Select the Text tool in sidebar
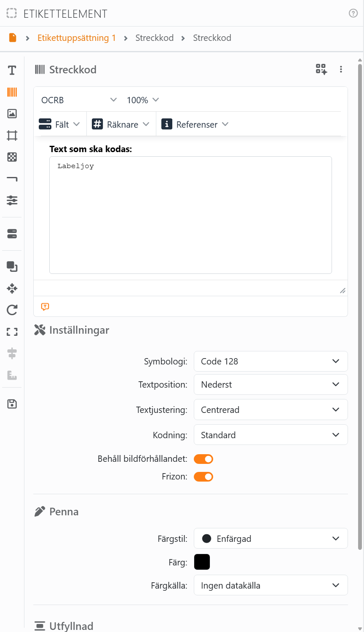 (12, 70)
